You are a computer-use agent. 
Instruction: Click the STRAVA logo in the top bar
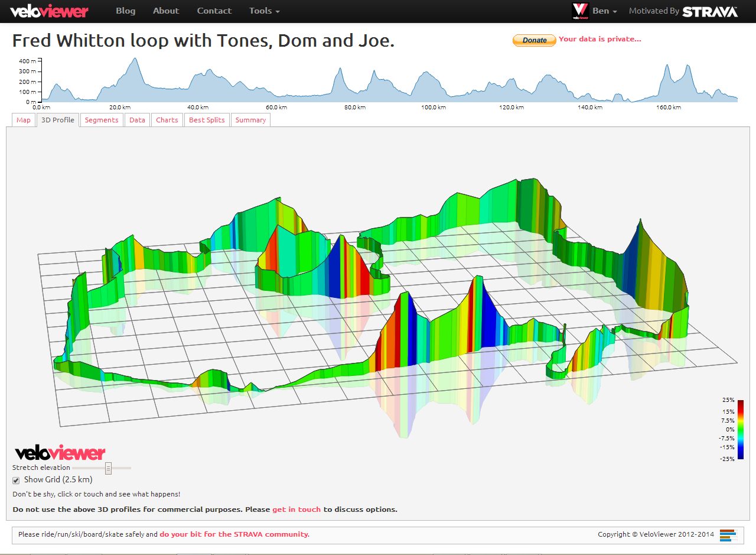click(x=709, y=11)
